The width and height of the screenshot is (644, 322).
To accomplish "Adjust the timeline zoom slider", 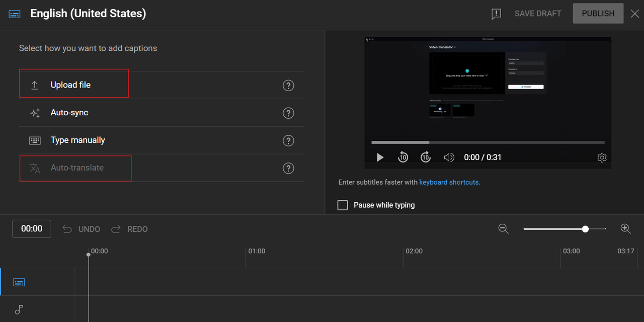I will [565, 229].
